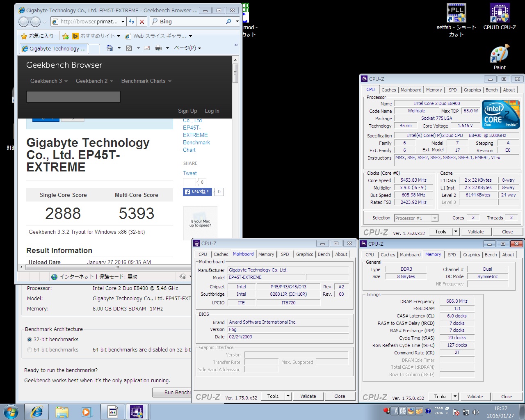The width and height of the screenshot is (525, 420).
Task: Open the ページ(P) menu dropdown
Action: 188,48
